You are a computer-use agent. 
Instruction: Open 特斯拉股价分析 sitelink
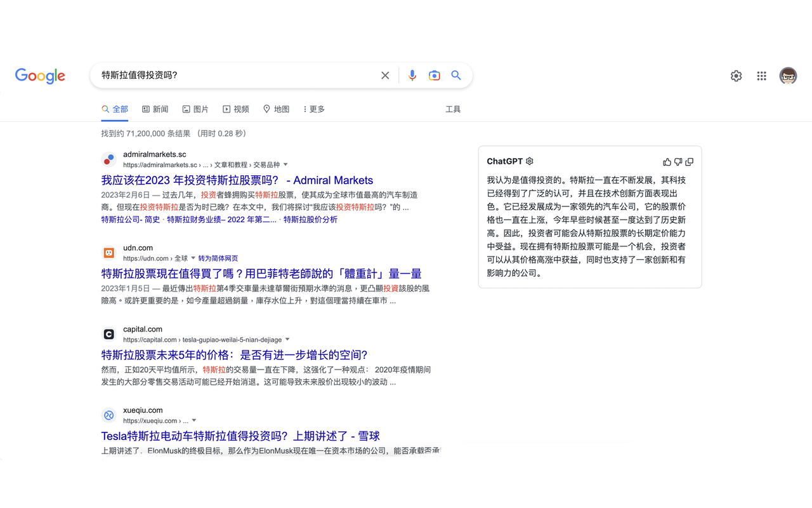coord(310,220)
